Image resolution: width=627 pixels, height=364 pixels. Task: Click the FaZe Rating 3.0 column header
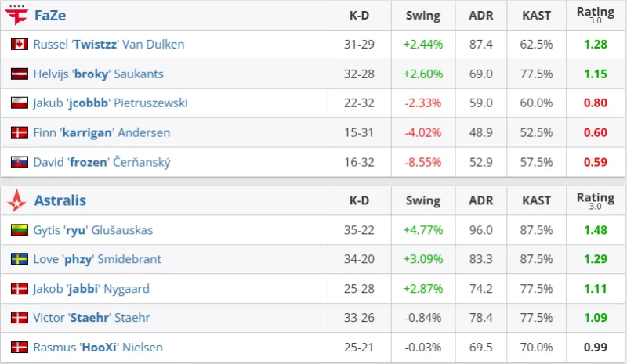tap(595, 15)
